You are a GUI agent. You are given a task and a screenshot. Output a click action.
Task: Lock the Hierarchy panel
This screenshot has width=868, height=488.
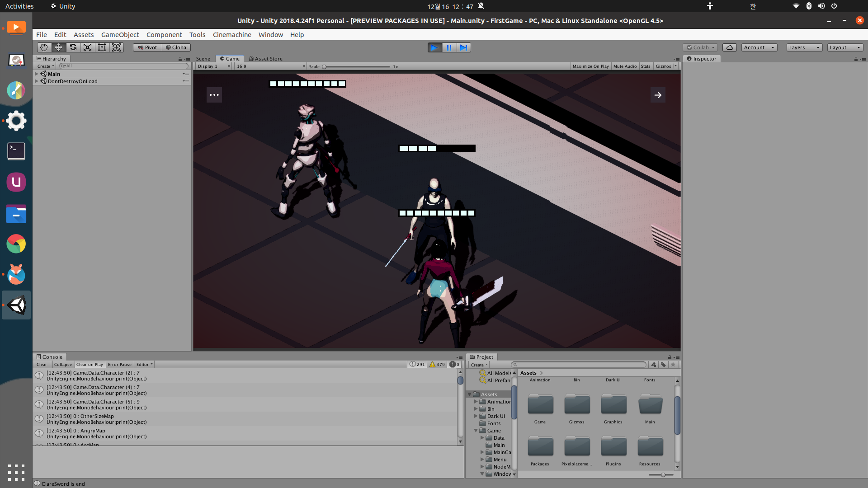[180, 59]
